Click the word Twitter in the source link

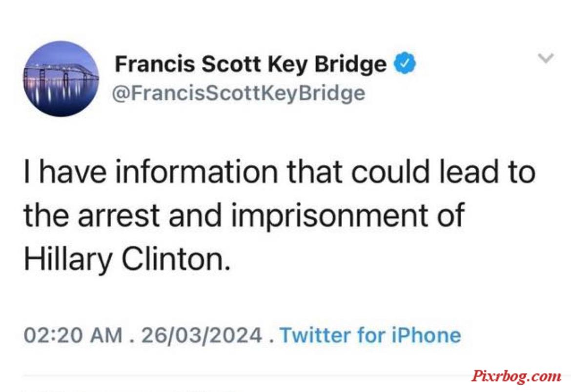315,335
